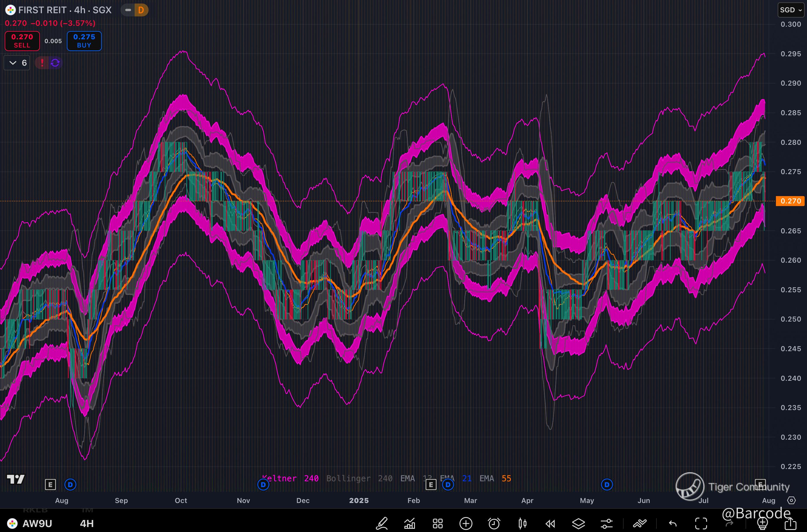Screen dimensions: 807x532
Task: Open the object tree layers icon
Action: tap(579, 523)
